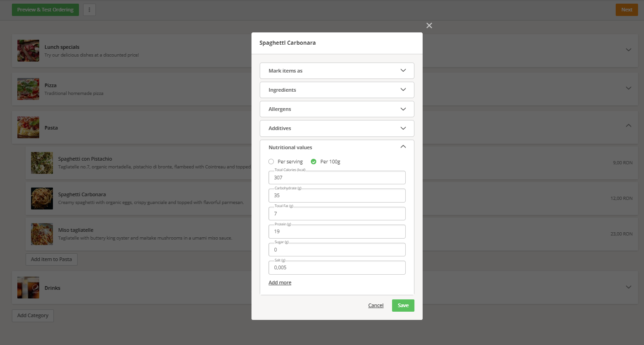Click the Drinks category image
This screenshot has height=345, width=644.
tap(28, 287)
